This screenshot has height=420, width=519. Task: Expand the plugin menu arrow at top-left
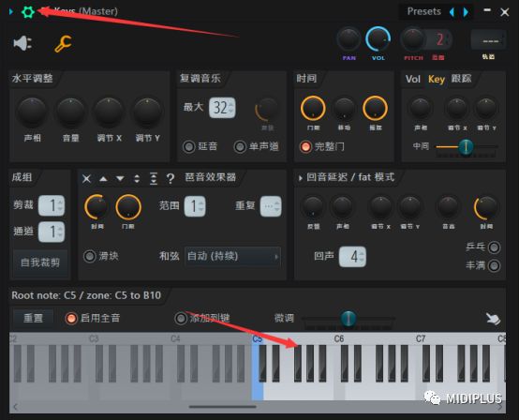[11, 12]
